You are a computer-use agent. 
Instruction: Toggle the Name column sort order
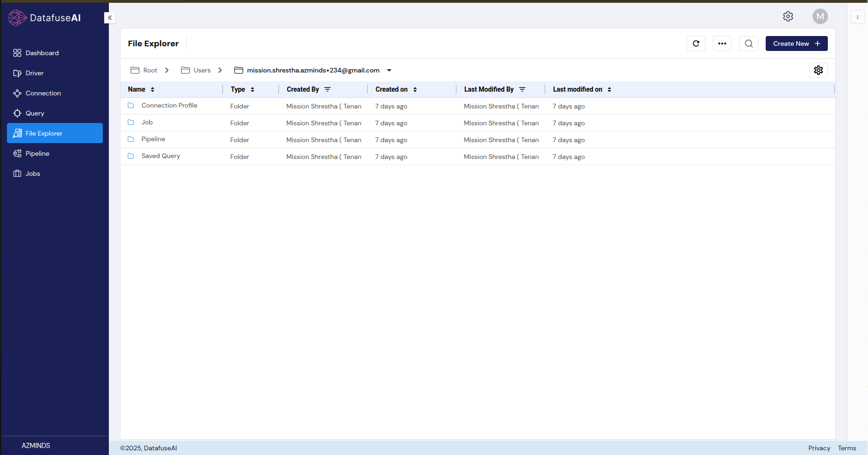point(152,89)
